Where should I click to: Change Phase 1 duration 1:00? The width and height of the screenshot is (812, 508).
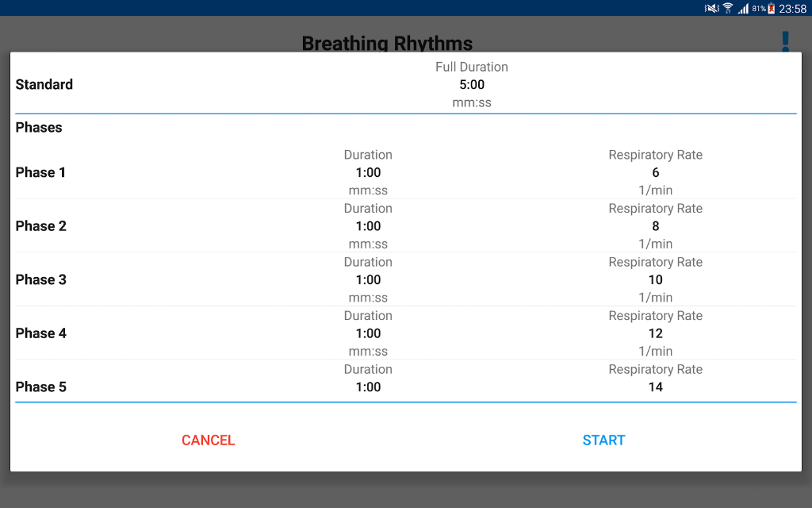click(368, 172)
